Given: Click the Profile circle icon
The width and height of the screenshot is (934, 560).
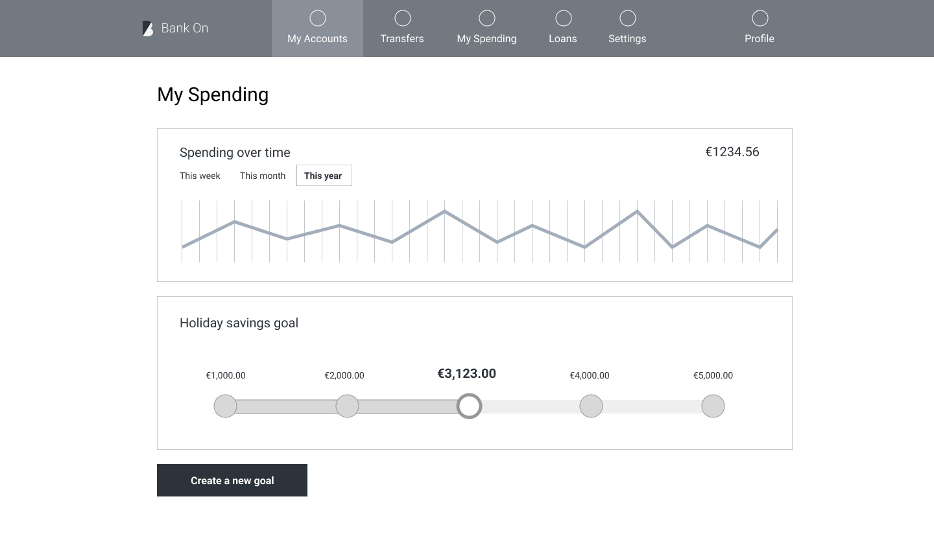Looking at the screenshot, I should [760, 18].
